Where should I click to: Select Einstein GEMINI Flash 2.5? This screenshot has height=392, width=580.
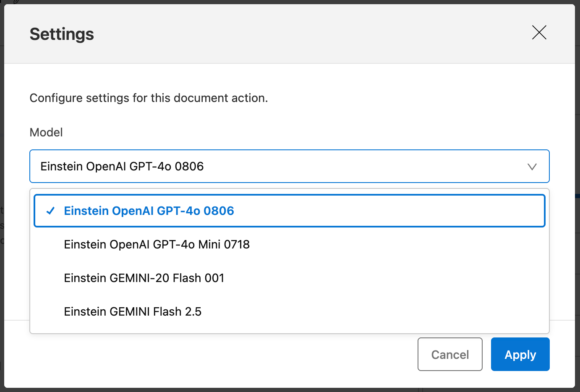(x=133, y=311)
